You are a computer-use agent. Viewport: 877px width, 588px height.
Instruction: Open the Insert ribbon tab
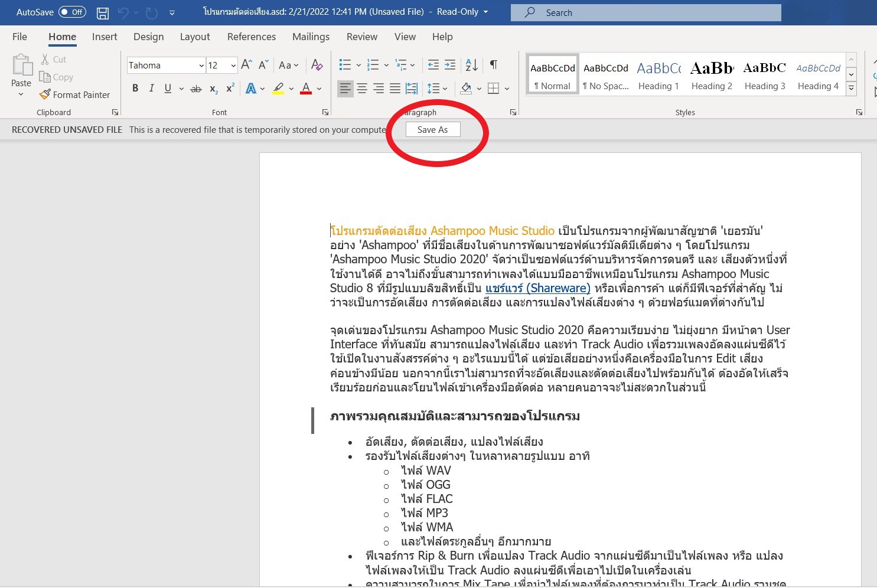(105, 37)
